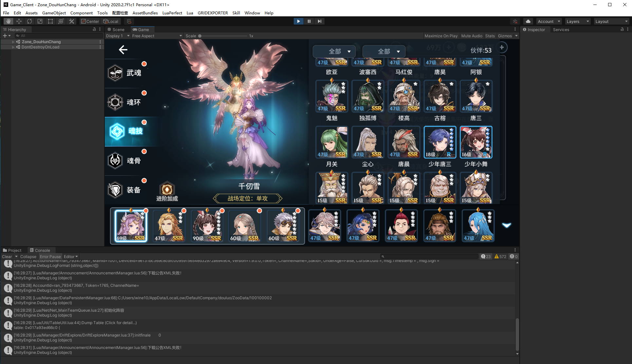The height and width of the screenshot is (364, 632).
Task: Open the cloud services icon
Action: [x=528, y=21]
